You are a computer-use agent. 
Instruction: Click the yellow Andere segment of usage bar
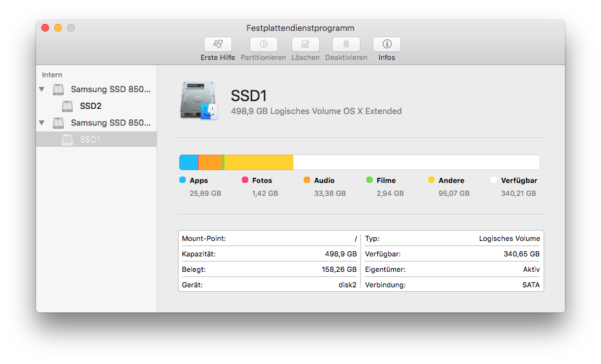(259, 162)
